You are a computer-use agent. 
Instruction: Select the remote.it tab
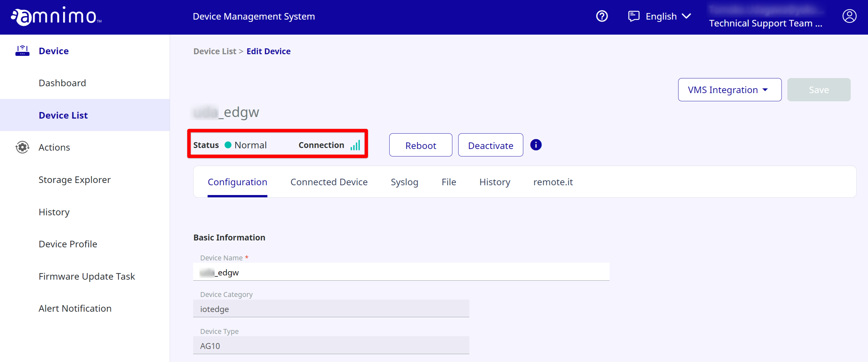553,182
